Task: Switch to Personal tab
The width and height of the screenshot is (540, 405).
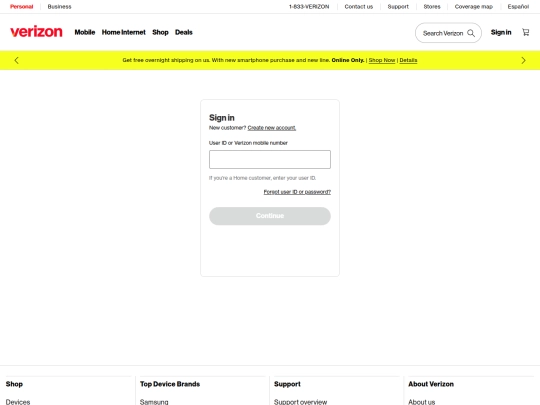Action: (21, 7)
